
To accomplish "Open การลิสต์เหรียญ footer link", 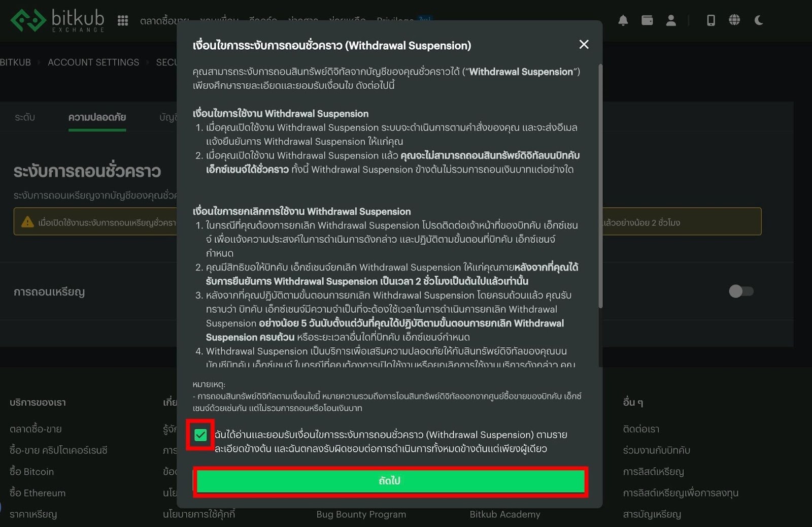I will tap(653, 472).
